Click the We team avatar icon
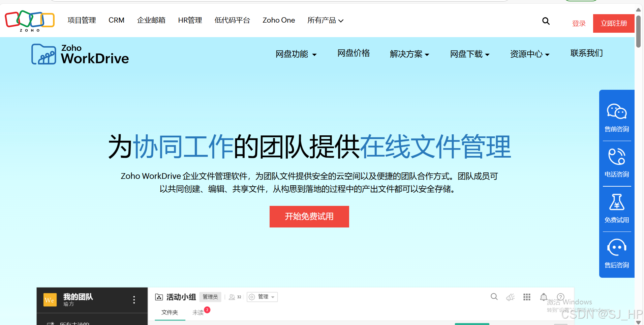 (50, 300)
